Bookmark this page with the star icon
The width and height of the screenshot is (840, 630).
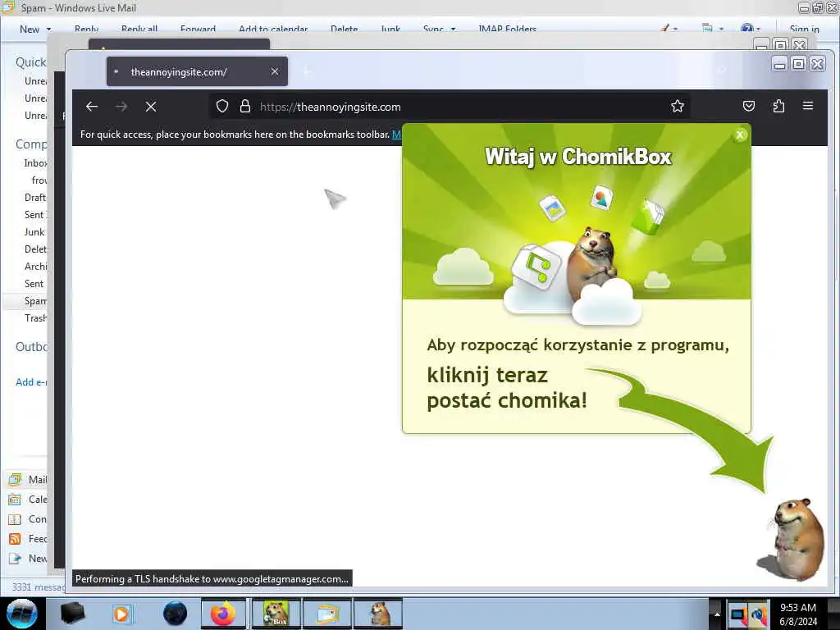[678, 106]
